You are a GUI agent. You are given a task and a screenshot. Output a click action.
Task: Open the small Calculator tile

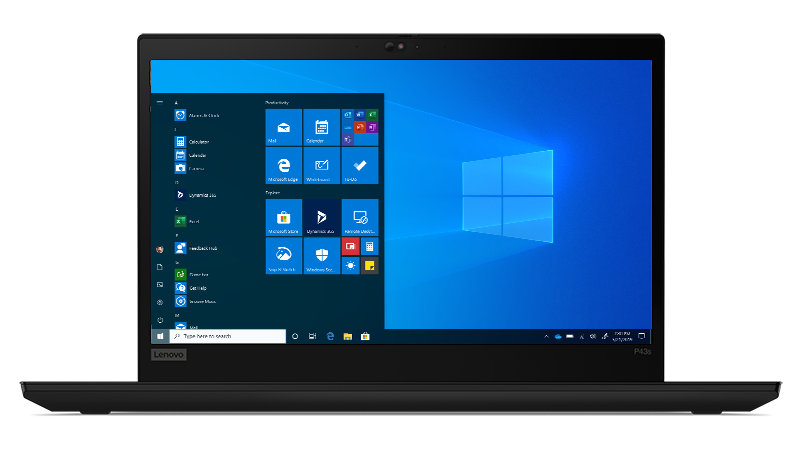pos(369,246)
